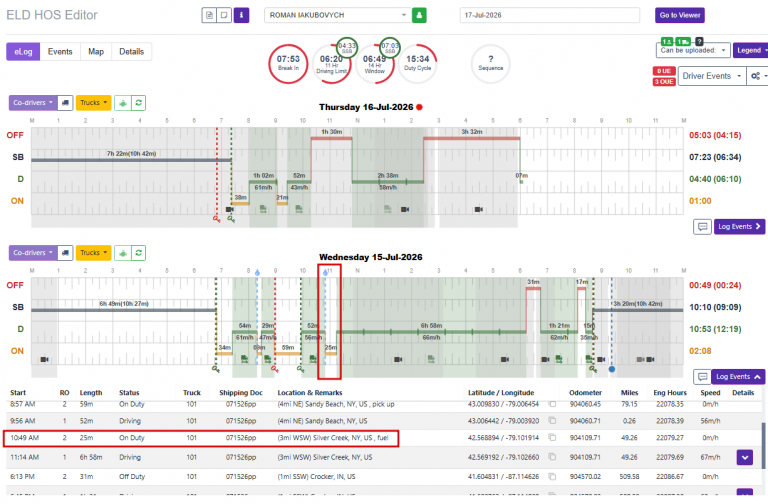
Task: Click the green vehicle icon in Wednesday's toolbar
Action: tap(123, 253)
